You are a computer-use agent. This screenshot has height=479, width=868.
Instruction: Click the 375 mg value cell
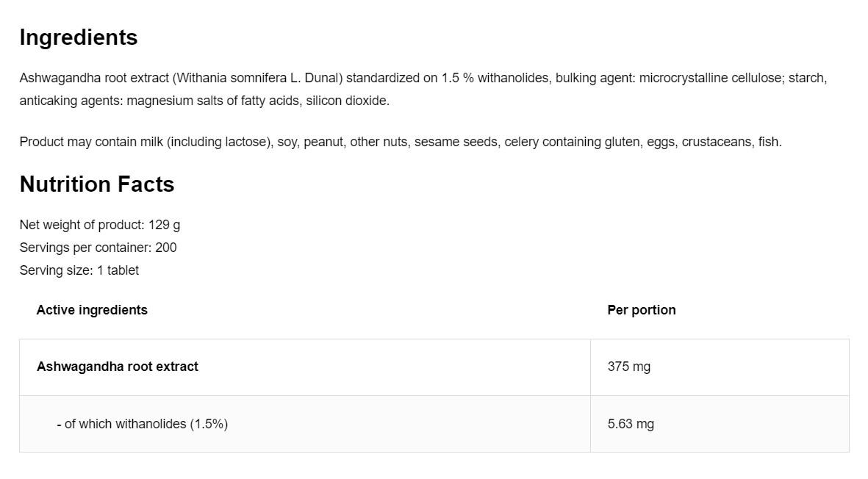(720, 367)
